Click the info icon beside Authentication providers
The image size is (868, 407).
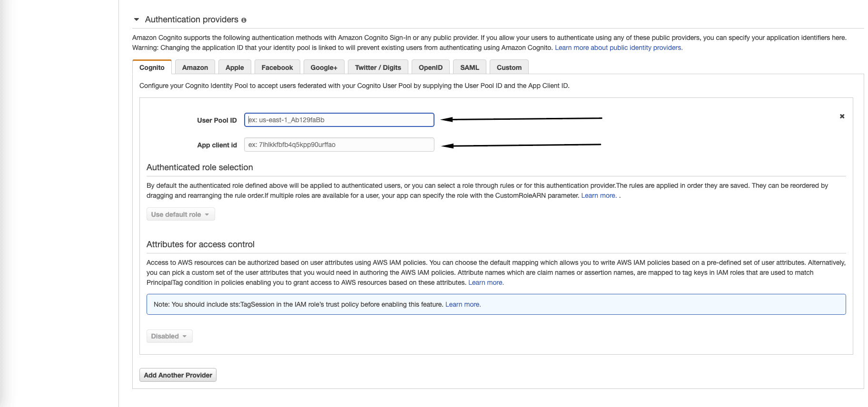[x=244, y=20]
